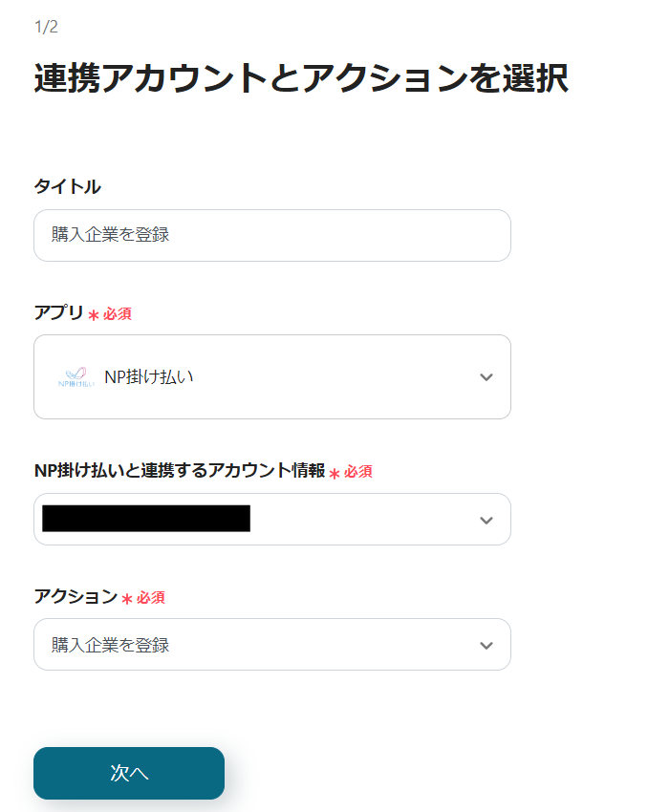
Task: Click the アクション field label
Action: [76, 597]
